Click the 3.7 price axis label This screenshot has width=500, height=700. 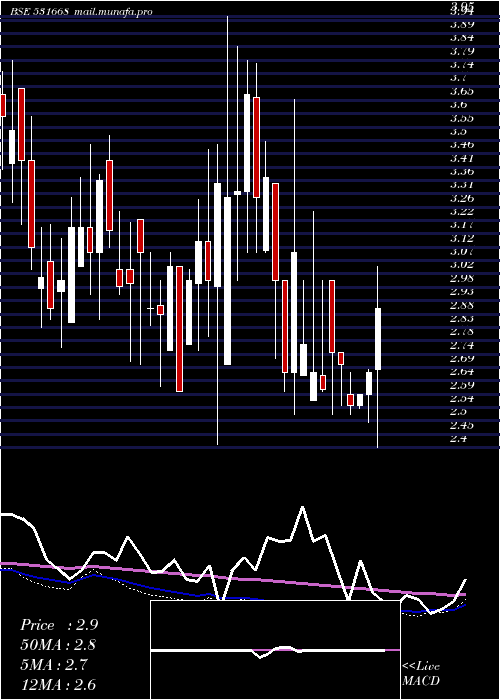point(458,78)
